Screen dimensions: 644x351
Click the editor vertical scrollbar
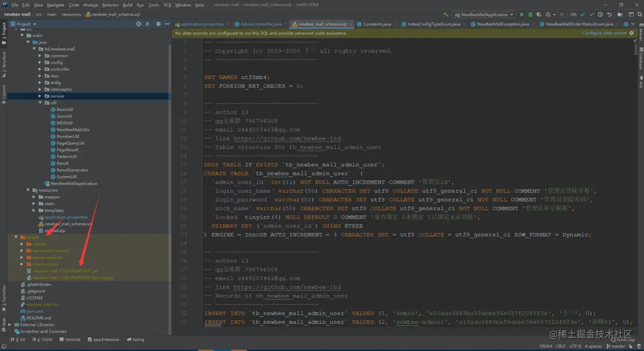tap(636, 49)
